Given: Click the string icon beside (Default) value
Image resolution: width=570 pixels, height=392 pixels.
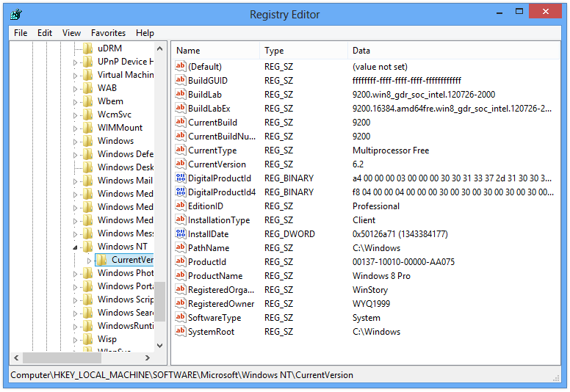Looking at the screenshot, I should 180,66.
